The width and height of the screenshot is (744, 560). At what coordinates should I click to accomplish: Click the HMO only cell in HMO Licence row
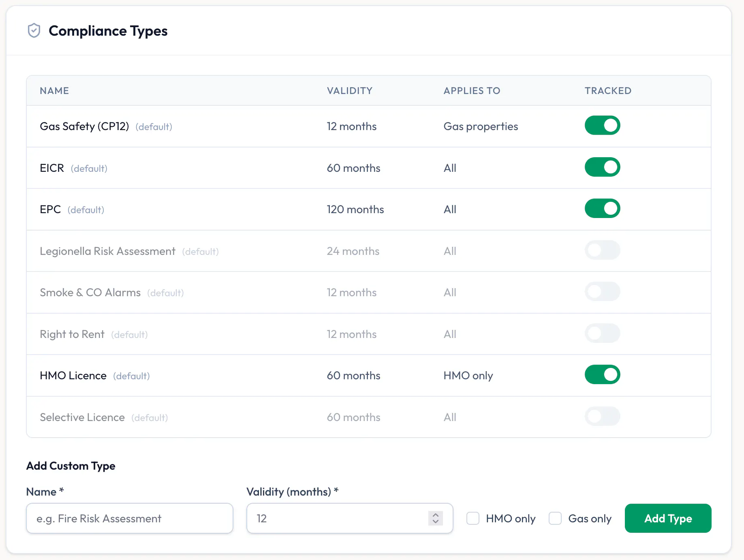coord(468,376)
